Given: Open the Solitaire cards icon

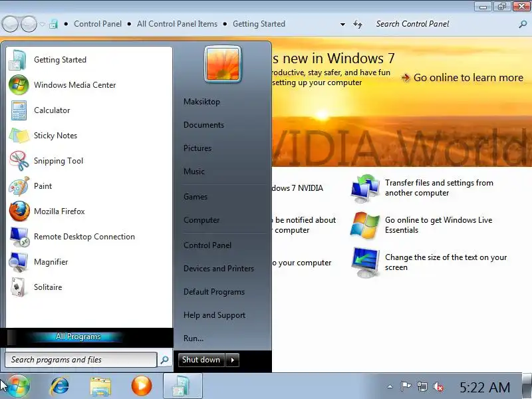Looking at the screenshot, I should pyautogui.click(x=19, y=287).
